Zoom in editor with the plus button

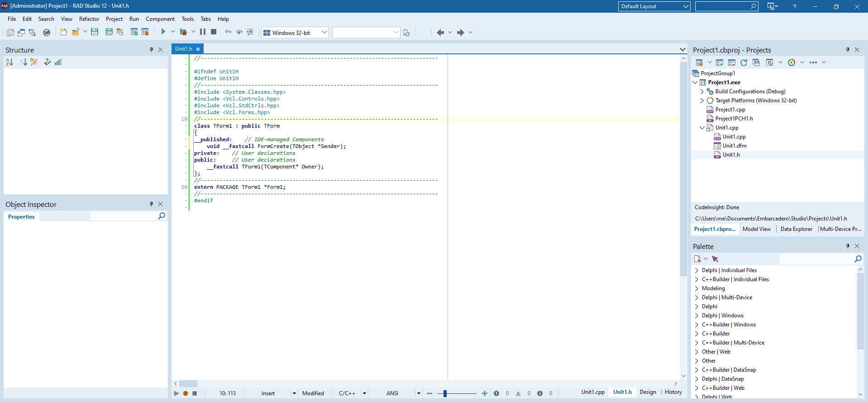[485, 393]
